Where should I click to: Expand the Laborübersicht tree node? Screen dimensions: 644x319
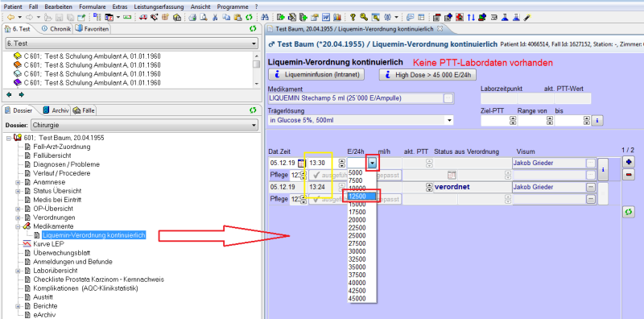[x=18, y=271]
